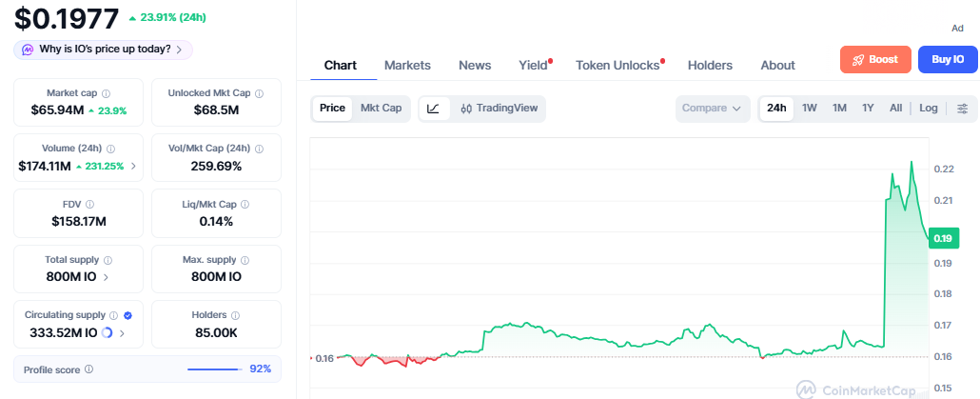The image size is (980, 399).
Task: Expand Circulating supply details chevron
Action: point(122,332)
